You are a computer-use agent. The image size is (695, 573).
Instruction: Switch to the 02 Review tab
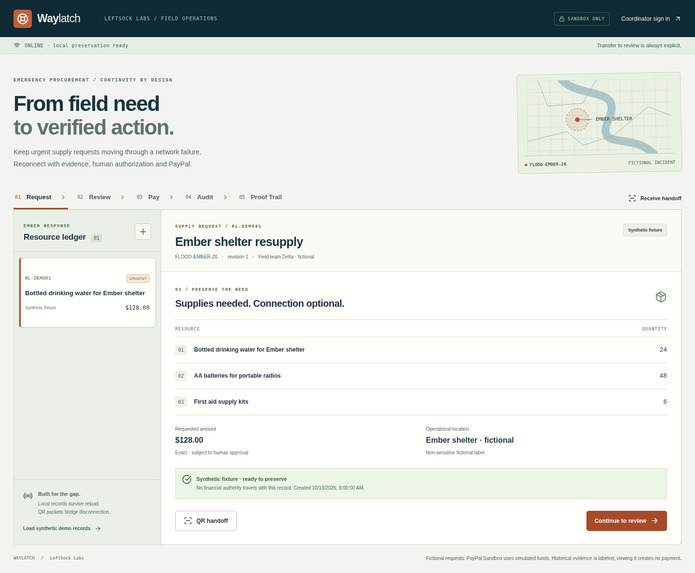point(94,197)
